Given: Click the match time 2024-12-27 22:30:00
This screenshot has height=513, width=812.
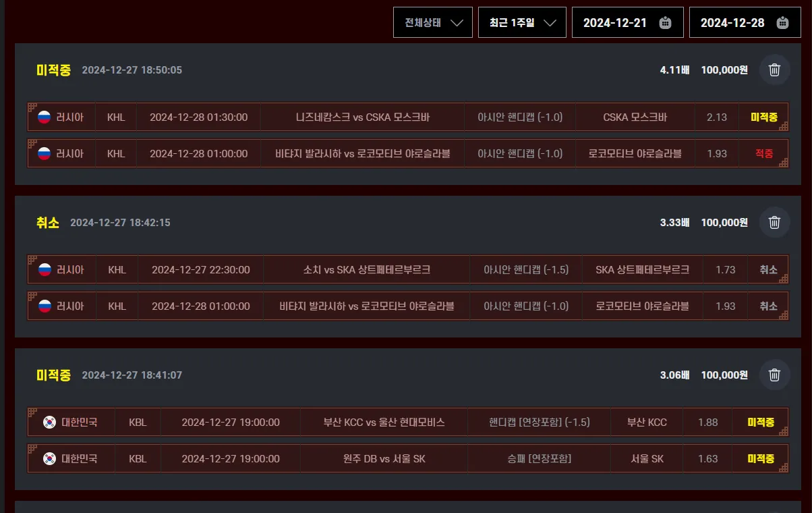Looking at the screenshot, I should click(200, 269).
